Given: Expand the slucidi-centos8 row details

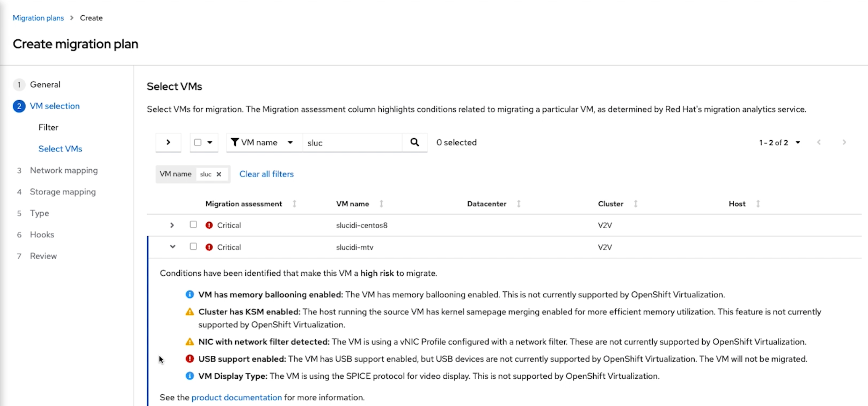Looking at the screenshot, I should [172, 225].
